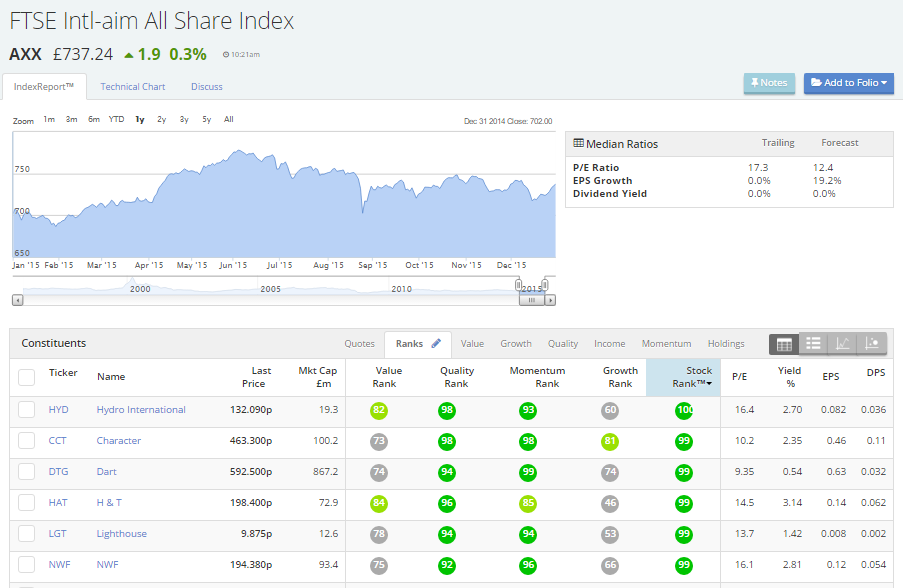The height and width of the screenshot is (588, 903).
Task: Click NWF's Quality Rank 92 badge
Action: coord(447,566)
